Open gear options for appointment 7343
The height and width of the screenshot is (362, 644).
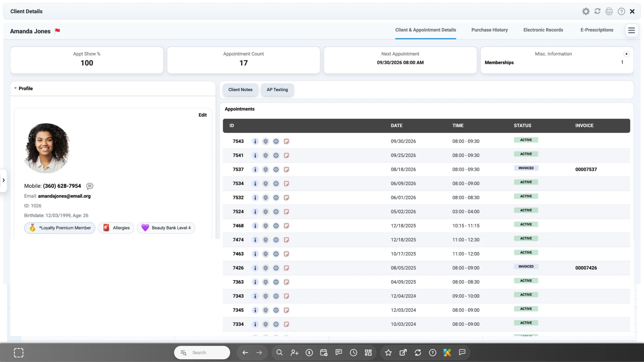(276, 296)
